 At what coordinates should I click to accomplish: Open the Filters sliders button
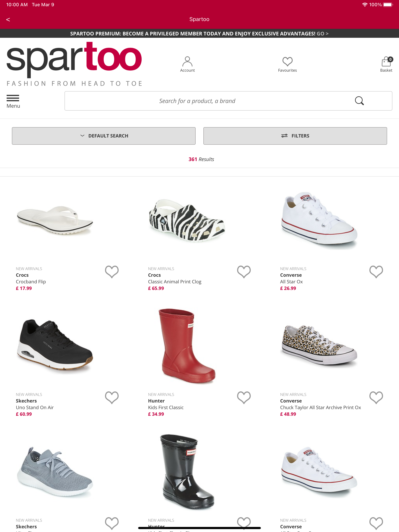point(295,136)
